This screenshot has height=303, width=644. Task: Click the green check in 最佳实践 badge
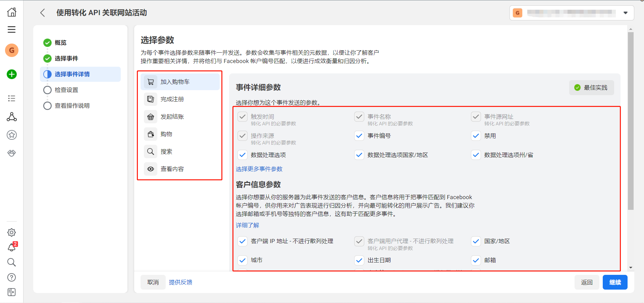click(x=577, y=87)
